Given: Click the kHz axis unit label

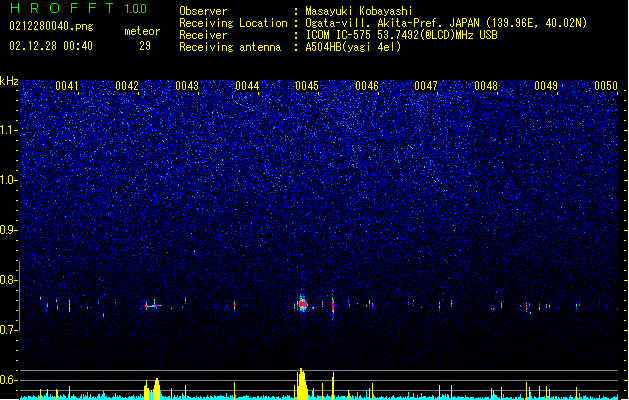Looking at the screenshot, I should pyautogui.click(x=9, y=81).
